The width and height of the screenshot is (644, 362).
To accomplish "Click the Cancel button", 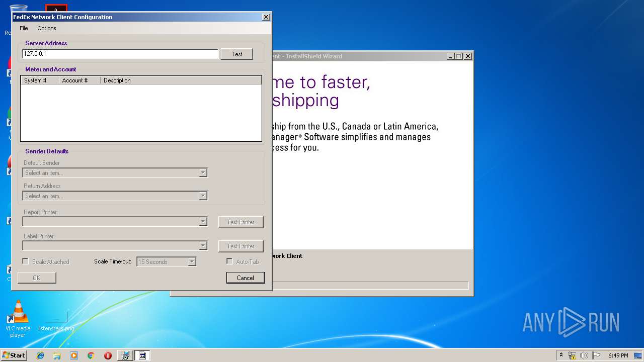I will coord(246,278).
